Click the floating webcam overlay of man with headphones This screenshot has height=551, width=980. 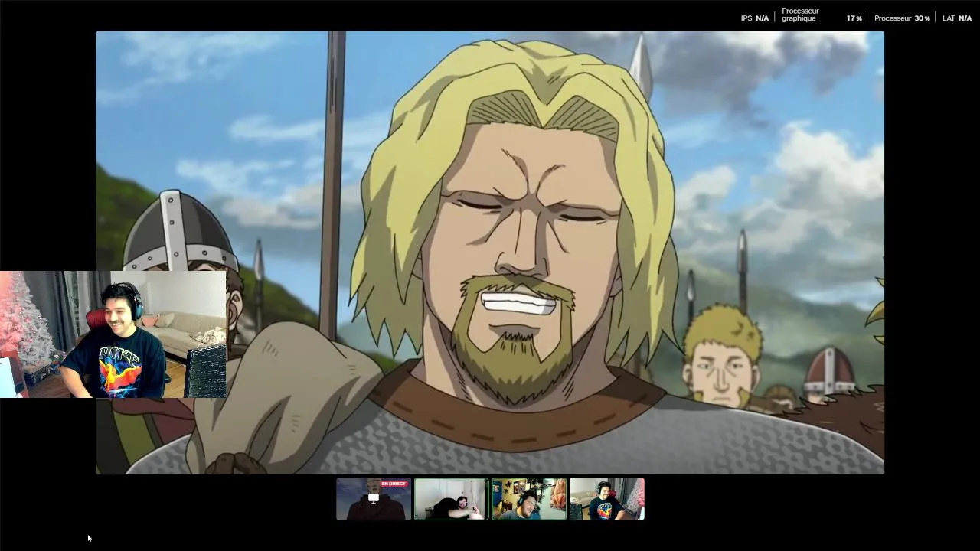point(113,334)
